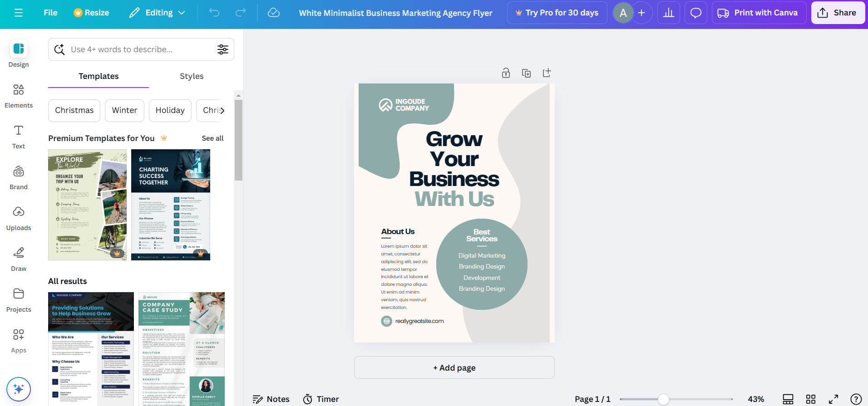The height and width of the screenshot is (406, 868).
Task: Open the Text side panel
Action: point(19,136)
